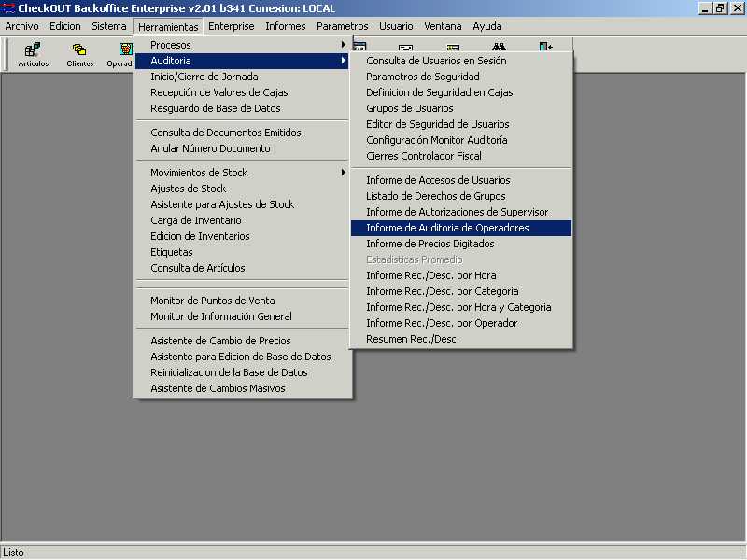Select Carga de Inventario

tap(243, 220)
